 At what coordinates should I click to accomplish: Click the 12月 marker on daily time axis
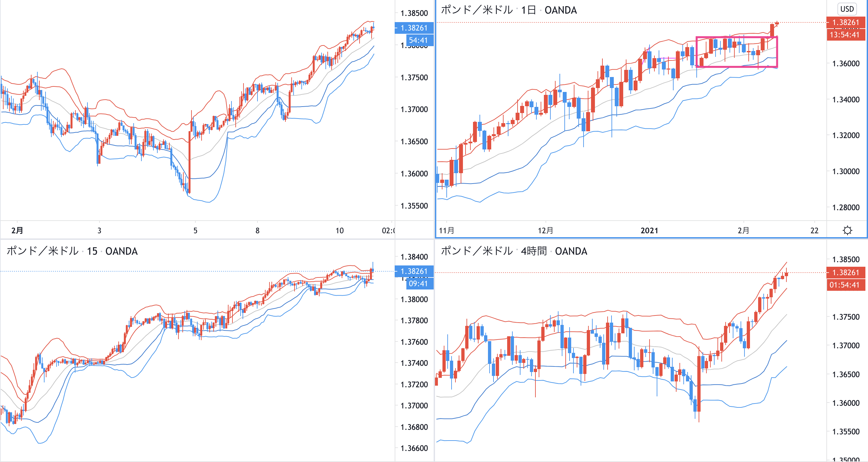(545, 231)
